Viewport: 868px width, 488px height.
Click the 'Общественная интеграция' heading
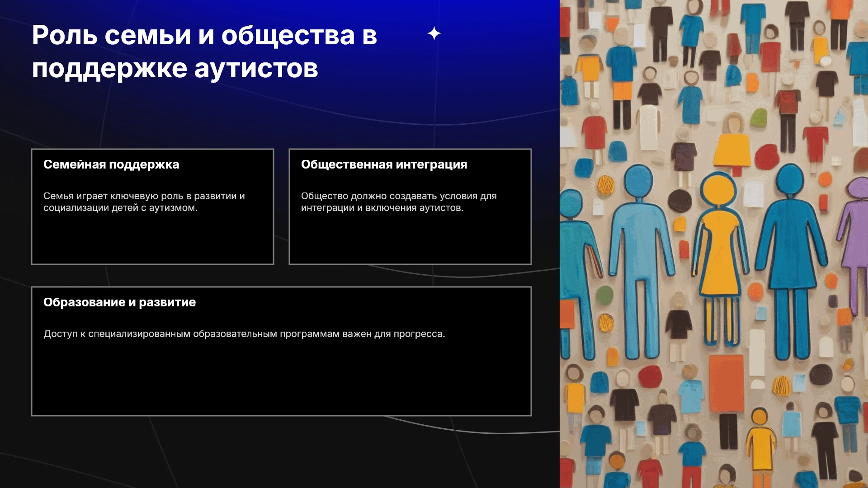[384, 164]
